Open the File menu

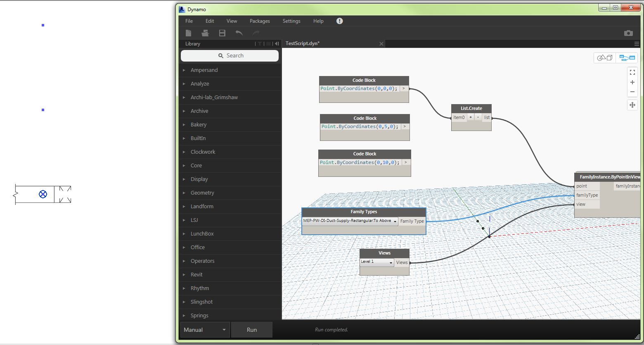(189, 21)
